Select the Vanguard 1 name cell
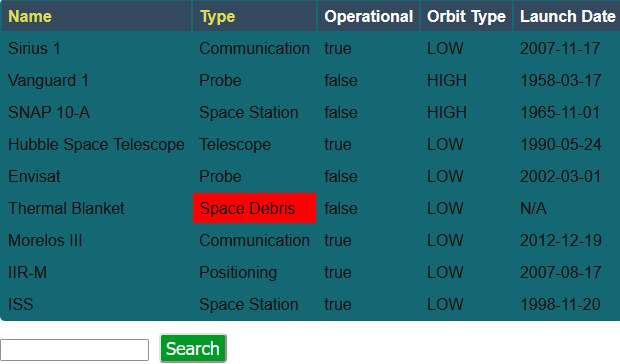Viewport: 620px width, 364px height. pos(96,80)
